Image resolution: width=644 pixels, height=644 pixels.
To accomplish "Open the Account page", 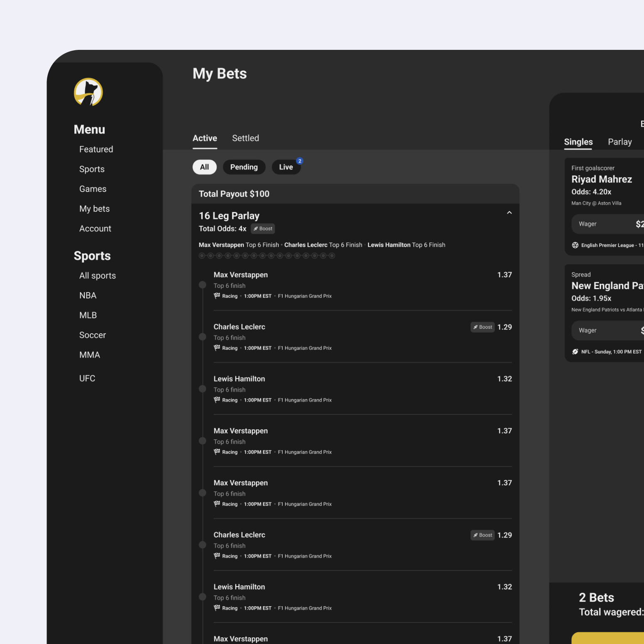I will (x=95, y=229).
